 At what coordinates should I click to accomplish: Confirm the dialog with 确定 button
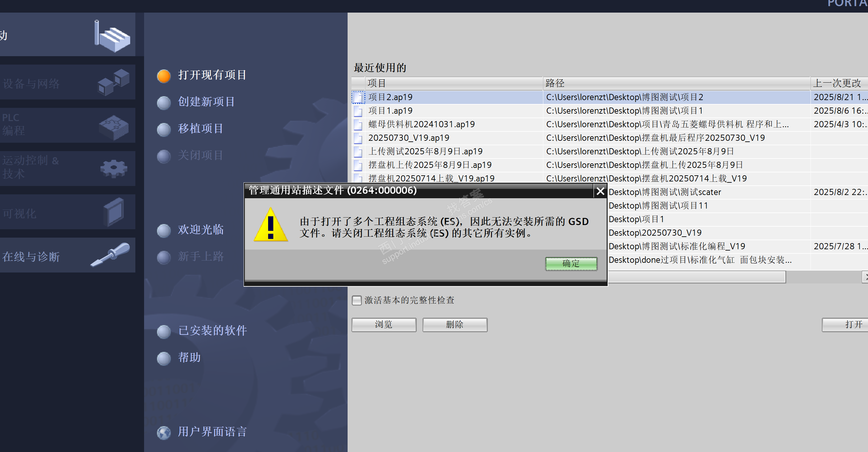pos(571,263)
